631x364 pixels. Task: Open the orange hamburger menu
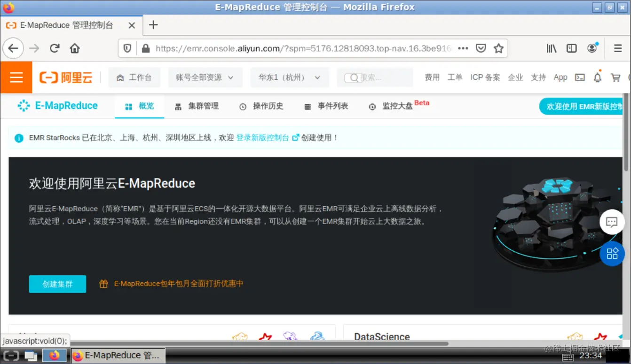click(x=16, y=77)
